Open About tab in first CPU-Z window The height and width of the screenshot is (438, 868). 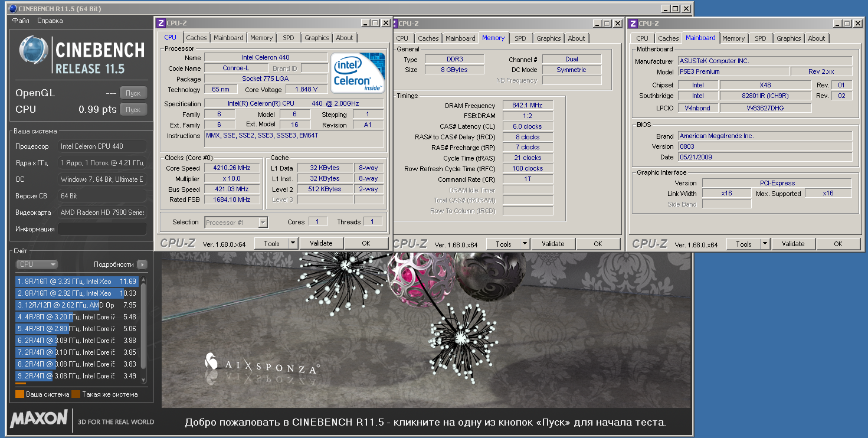pos(345,38)
